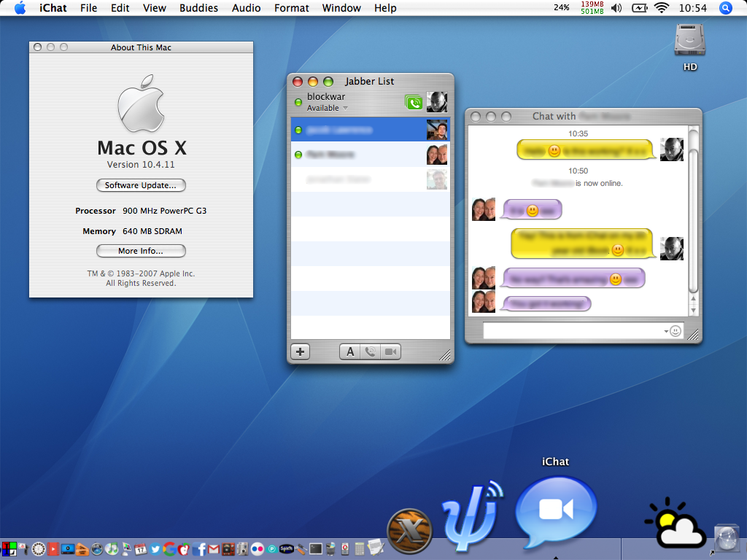Click chat scrollbar up arrow
The image size is (747, 560).
pyautogui.click(x=694, y=299)
